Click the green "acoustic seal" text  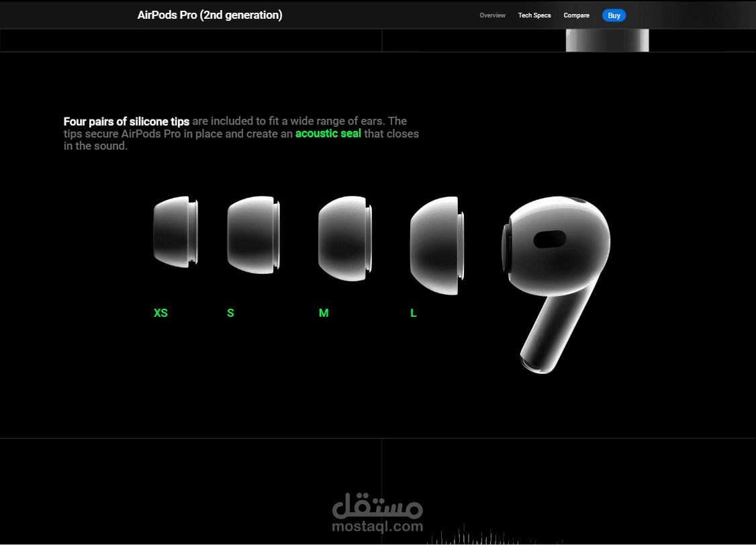(328, 134)
